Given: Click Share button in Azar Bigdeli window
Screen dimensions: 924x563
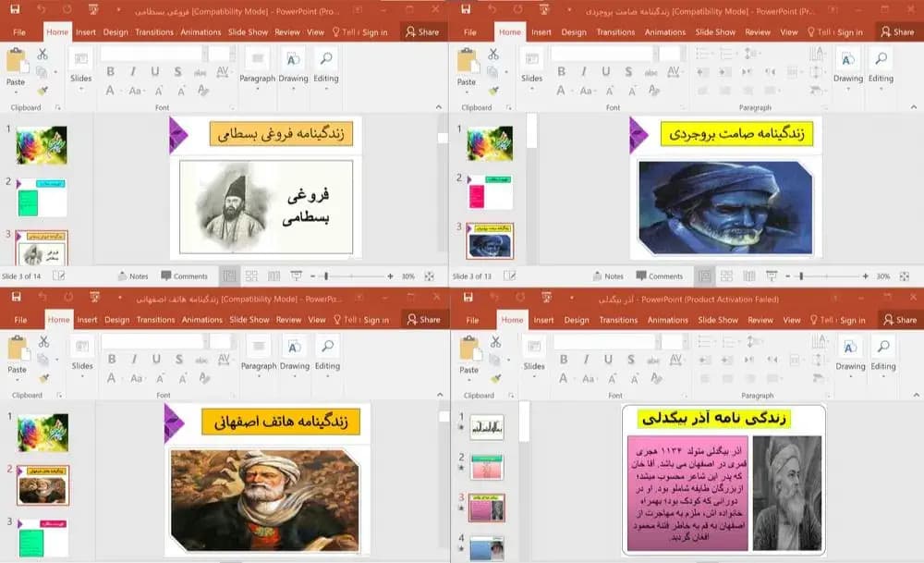Looking at the screenshot, I should pyautogui.click(x=900, y=320).
